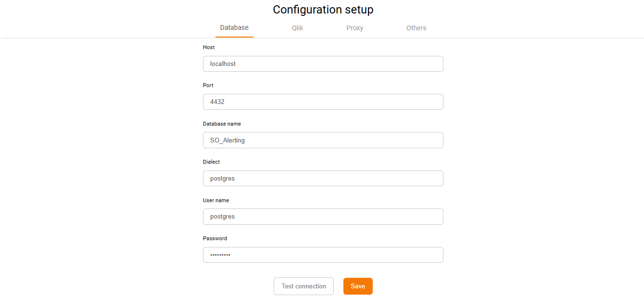This screenshot has height=298, width=644.
Task: Focus the masked Password field
Action: click(323, 255)
